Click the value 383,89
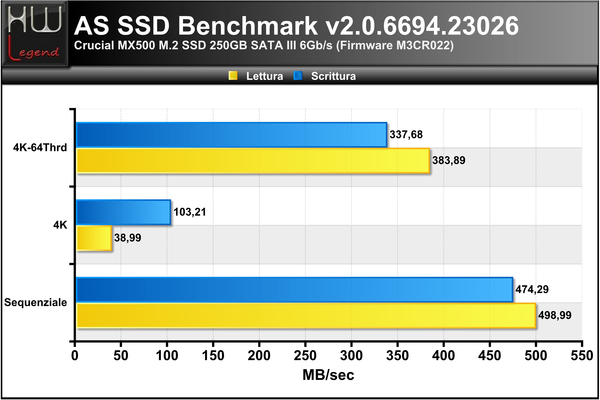 [449, 160]
